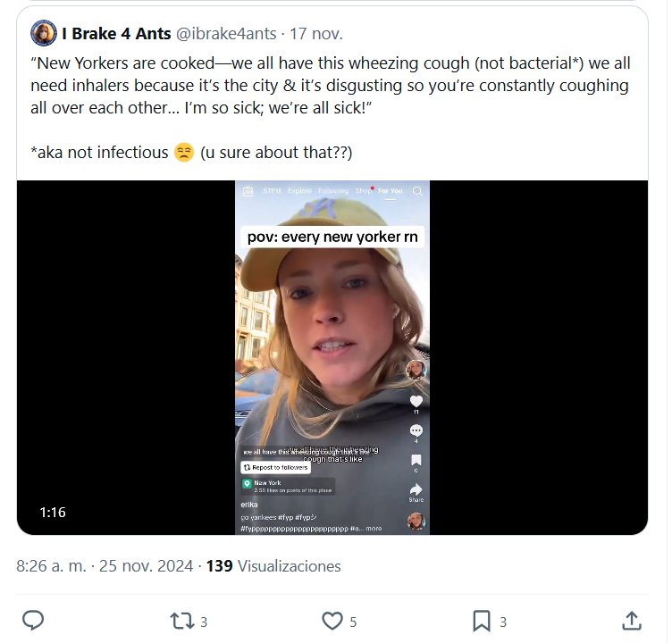Reply to the post using the speech bubble icon

(33, 620)
